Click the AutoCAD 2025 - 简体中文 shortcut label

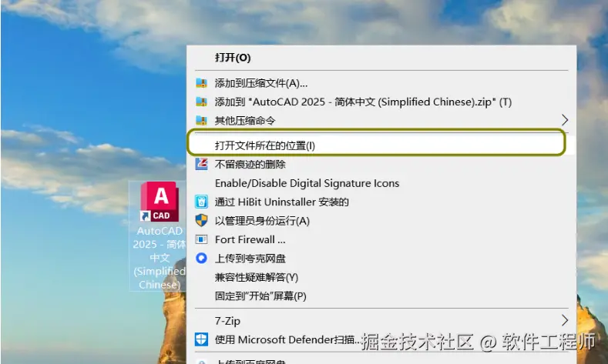pos(160,258)
